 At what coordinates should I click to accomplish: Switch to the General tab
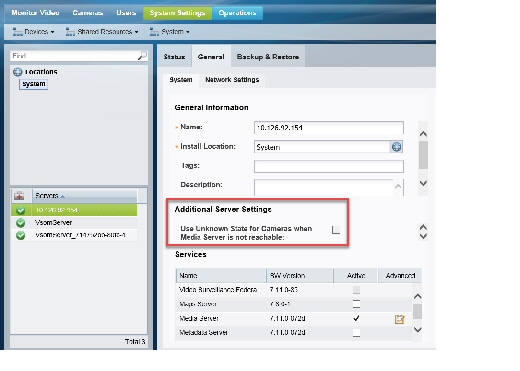click(x=211, y=57)
